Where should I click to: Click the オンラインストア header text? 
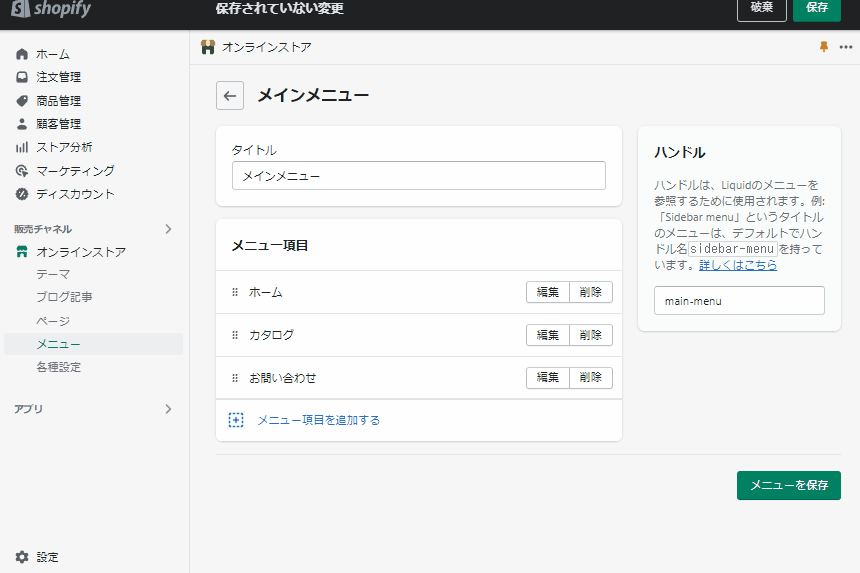267,47
